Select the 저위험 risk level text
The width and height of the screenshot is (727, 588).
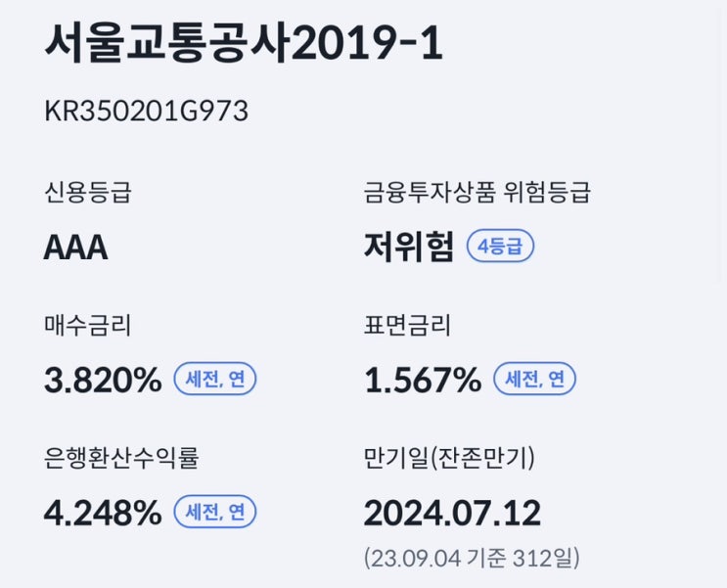click(x=408, y=249)
